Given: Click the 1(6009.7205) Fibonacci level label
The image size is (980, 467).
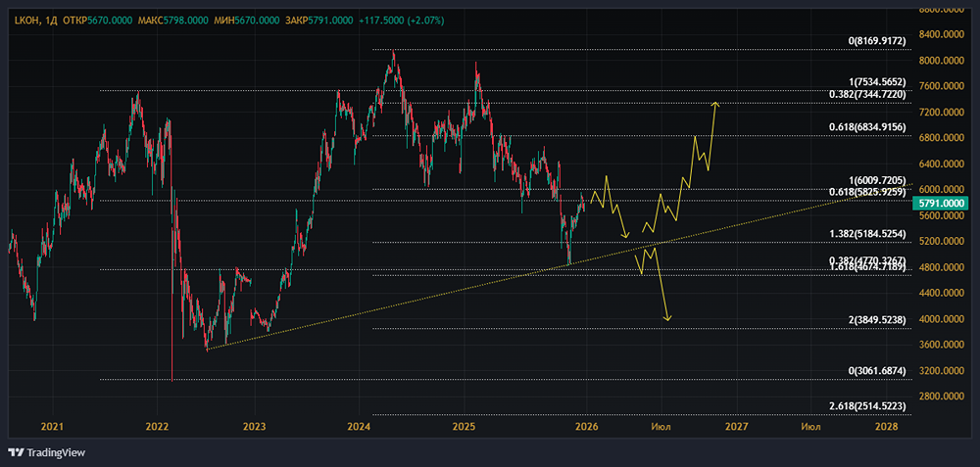Looking at the screenshot, I should [x=877, y=181].
